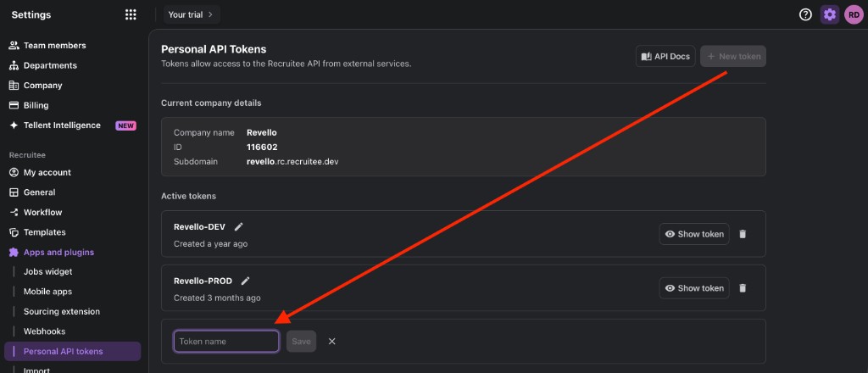Click the General layout icon
This screenshot has height=373, width=868.
14,192
